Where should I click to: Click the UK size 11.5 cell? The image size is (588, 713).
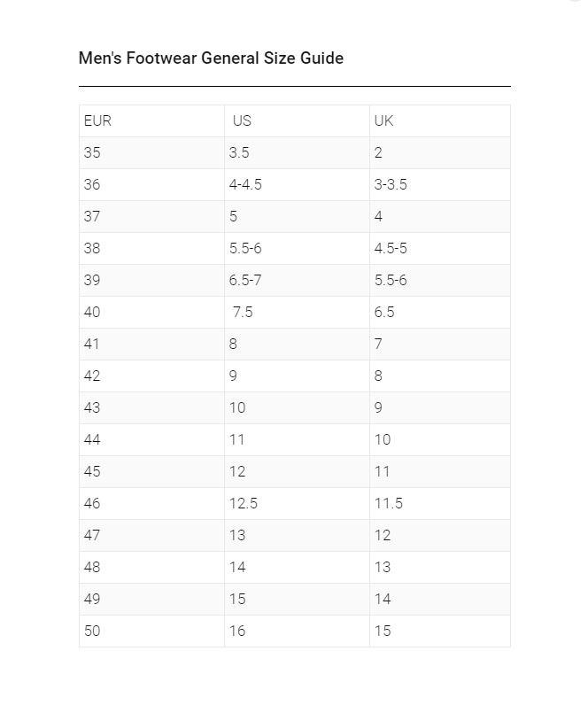(389, 504)
